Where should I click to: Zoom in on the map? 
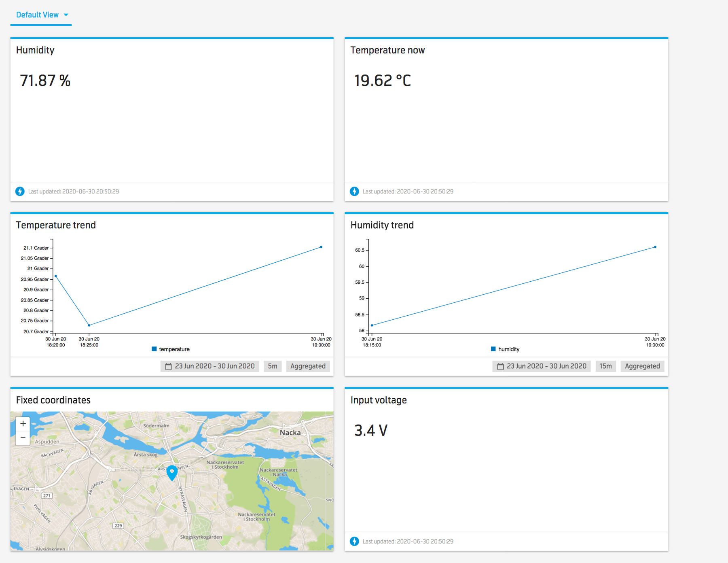[23, 424]
